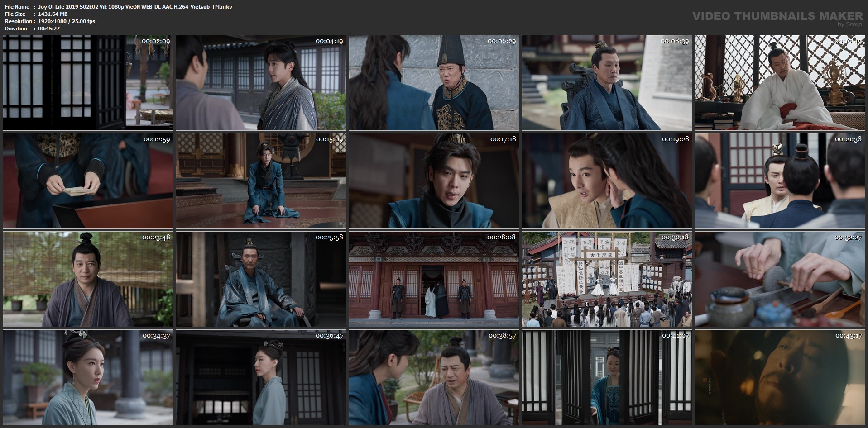Viewport: 868px width, 428px height.
Task: Select the resolution value 1920x1080 / 25.00 fps
Action: click(x=67, y=21)
